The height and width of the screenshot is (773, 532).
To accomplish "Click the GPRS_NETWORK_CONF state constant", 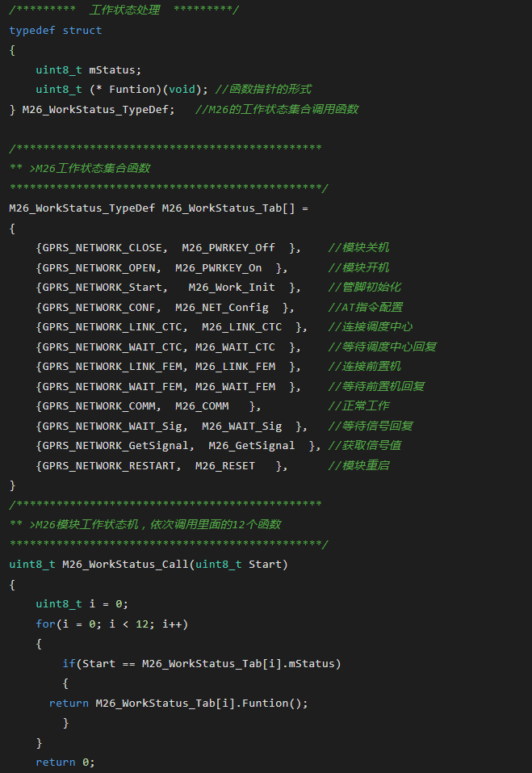I will tap(99, 307).
